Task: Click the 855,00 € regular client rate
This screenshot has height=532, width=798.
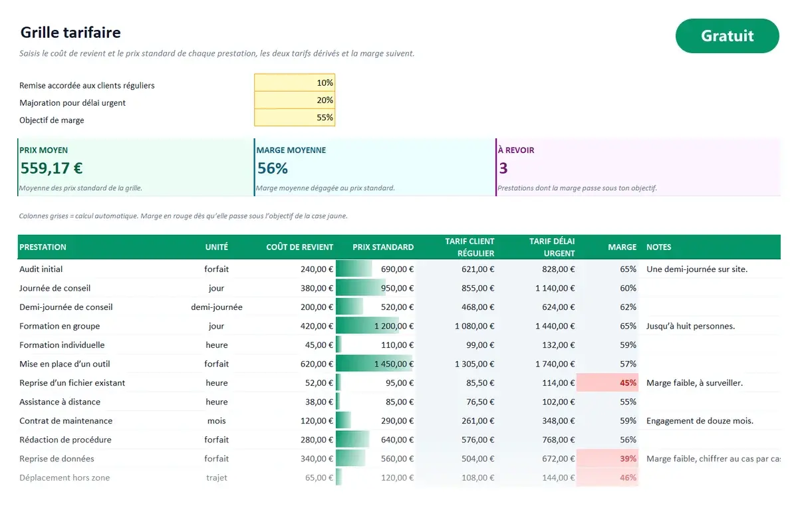Action: [478, 288]
